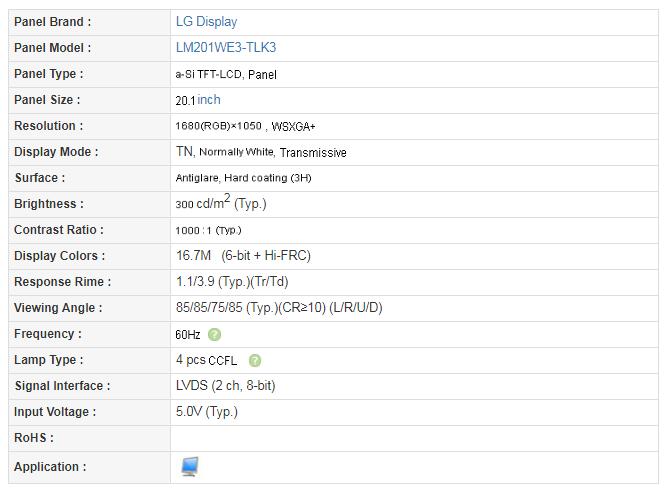Select the Contrast Ratio label
Image resolution: width=664 pixels, height=501 pixels.
59,230
